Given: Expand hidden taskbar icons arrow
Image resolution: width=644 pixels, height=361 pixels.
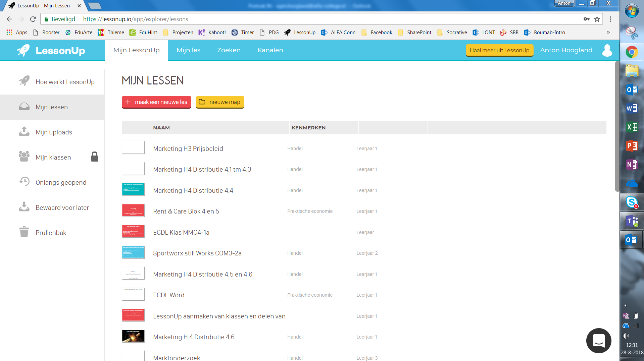Looking at the screenshot, I should pos(625,305).
